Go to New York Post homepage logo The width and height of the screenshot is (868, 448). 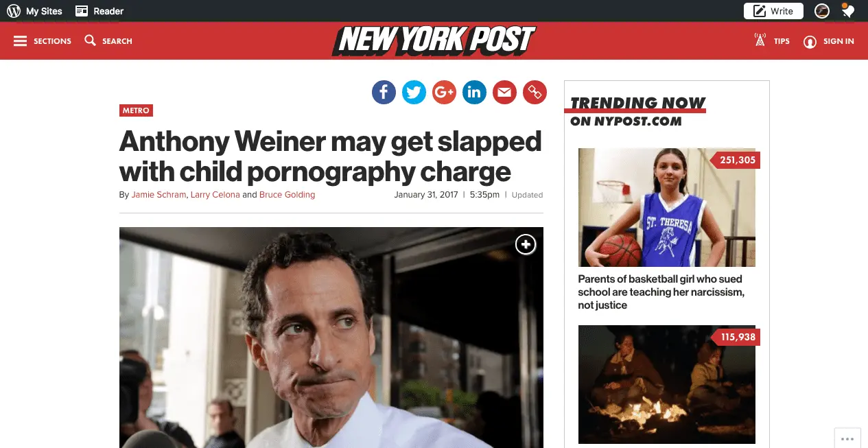pos(434,40)
